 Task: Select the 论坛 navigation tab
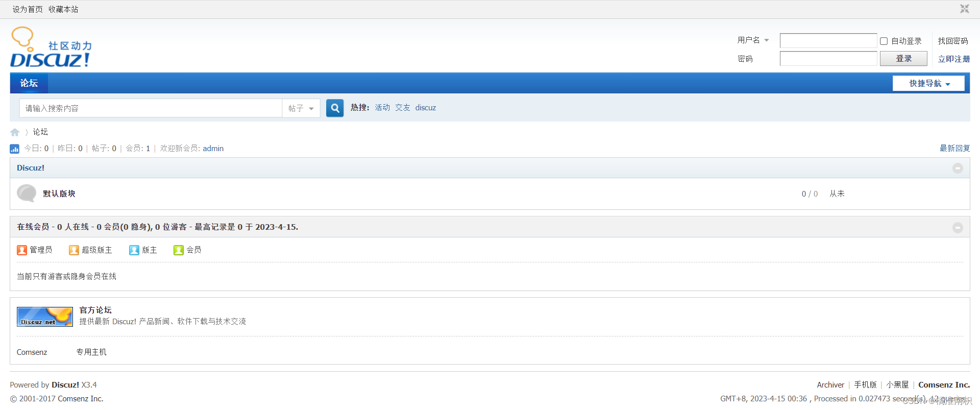point(29,83)
